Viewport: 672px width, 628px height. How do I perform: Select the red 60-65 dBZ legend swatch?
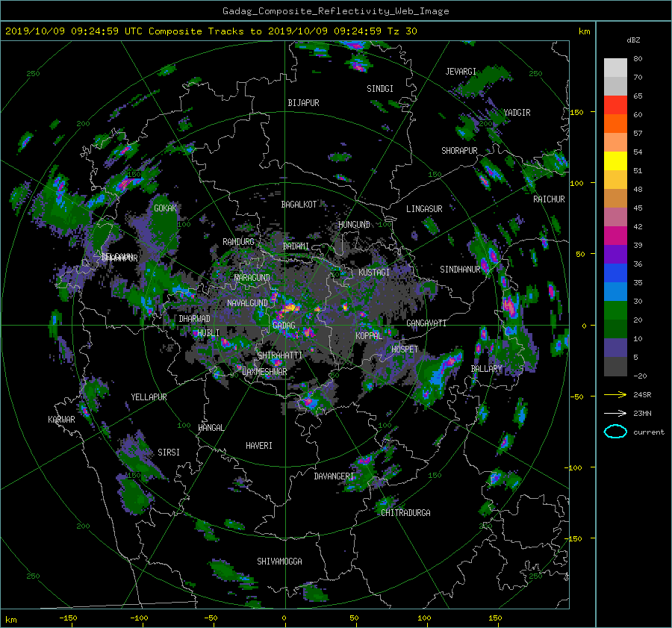(x=615, y=105)
